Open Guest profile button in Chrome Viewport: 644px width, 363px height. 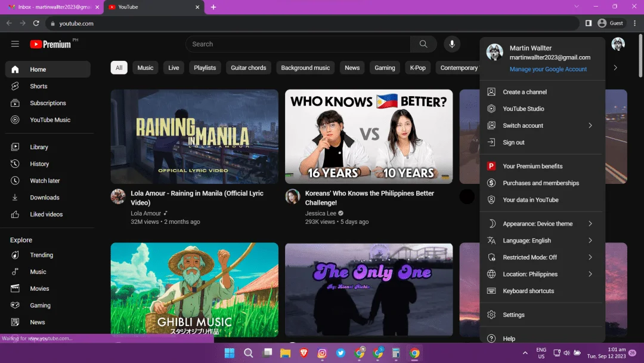611,23
